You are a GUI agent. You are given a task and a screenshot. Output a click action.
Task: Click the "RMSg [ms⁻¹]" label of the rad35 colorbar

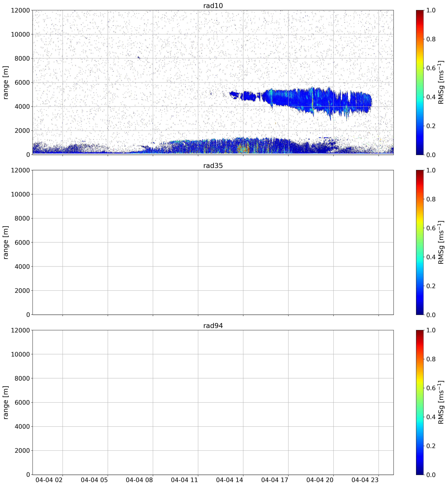coord(441,243)
